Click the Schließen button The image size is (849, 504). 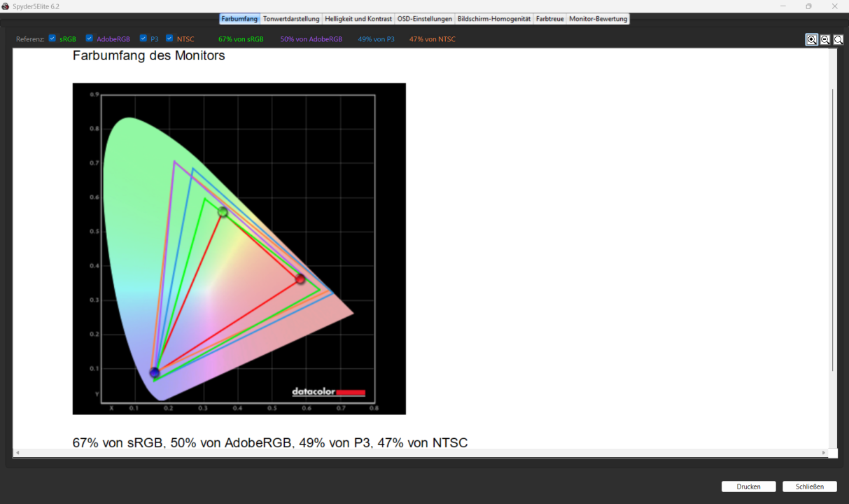(810, 486)
